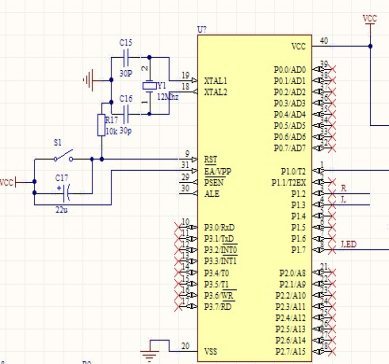Select the LED net label

[x=349, y=244]
